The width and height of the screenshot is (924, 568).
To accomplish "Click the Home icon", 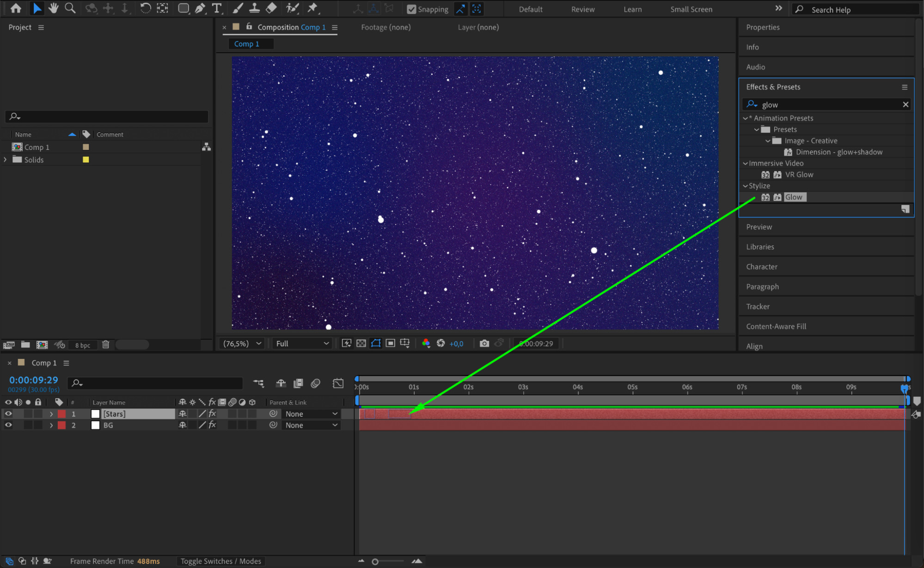I will tap(16, 8).
